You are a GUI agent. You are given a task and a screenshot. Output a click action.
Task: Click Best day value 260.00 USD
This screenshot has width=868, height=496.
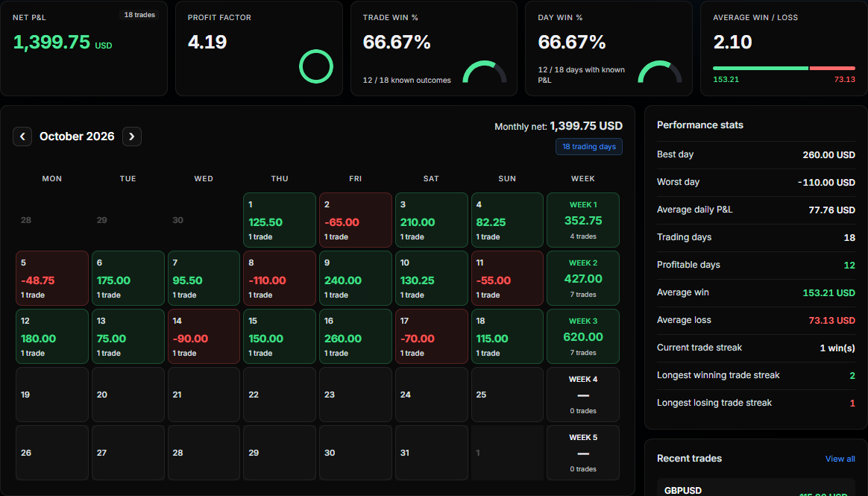point(828,155)
